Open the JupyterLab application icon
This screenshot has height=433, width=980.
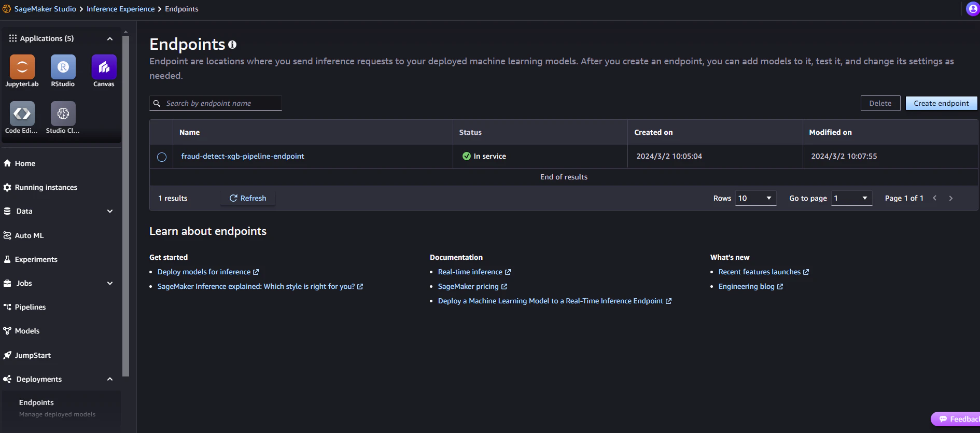(22, 67)
